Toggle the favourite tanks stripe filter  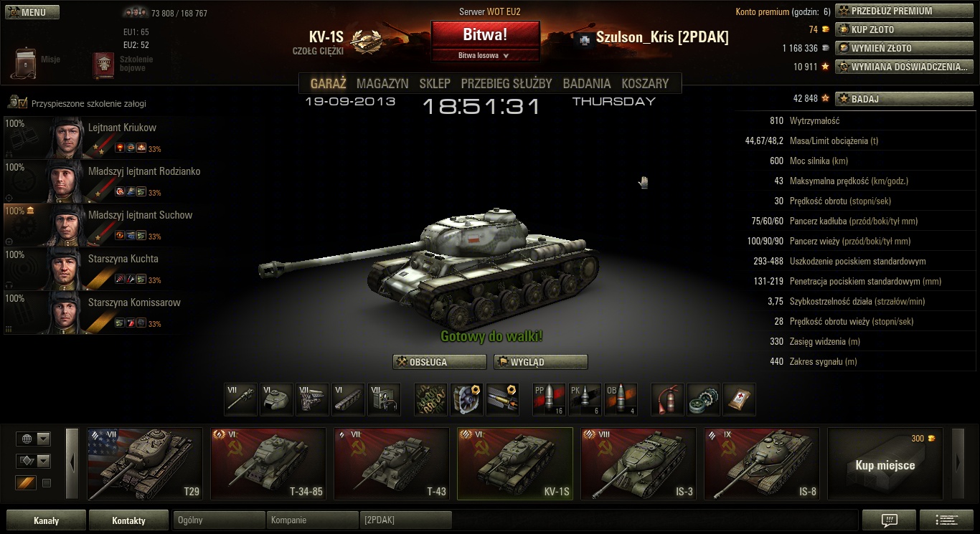26,483
